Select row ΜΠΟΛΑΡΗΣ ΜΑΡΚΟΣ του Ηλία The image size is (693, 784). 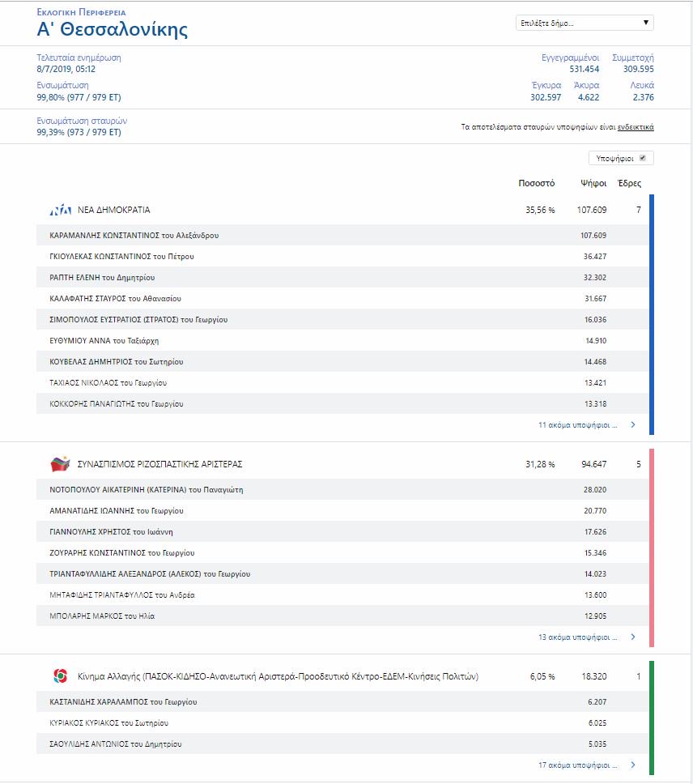coord(342,616)
